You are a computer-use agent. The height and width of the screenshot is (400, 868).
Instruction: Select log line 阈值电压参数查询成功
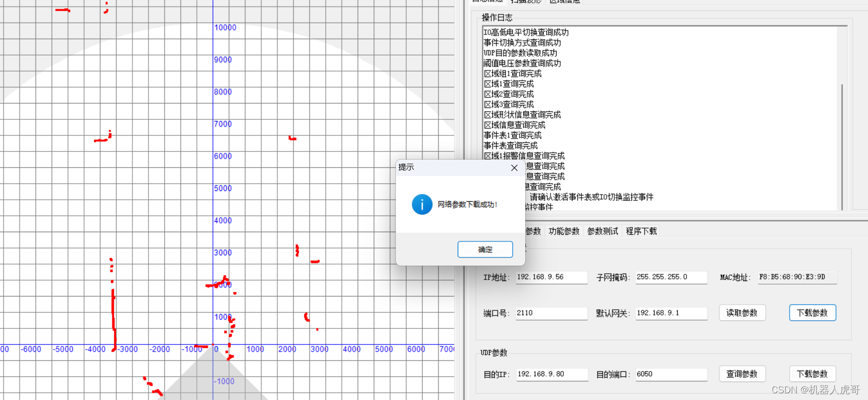click(x=522, y=63)
